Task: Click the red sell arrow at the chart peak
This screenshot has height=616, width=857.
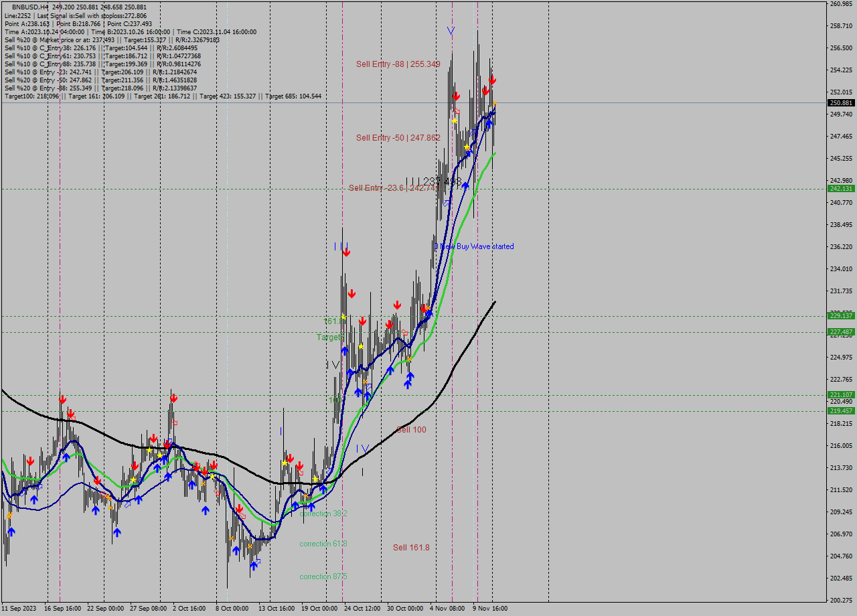Action: pos(493,80)
